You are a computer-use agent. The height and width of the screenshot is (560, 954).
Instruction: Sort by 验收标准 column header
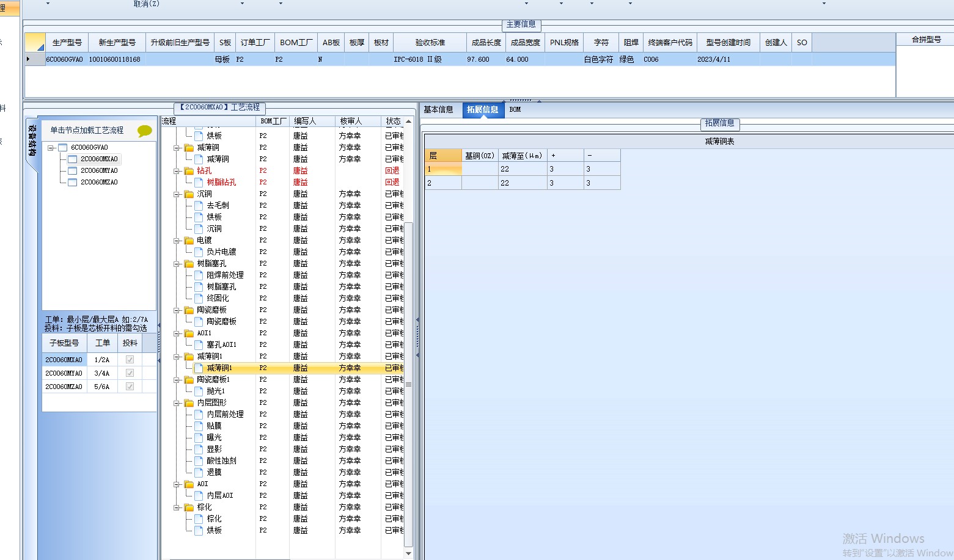point(430,43)
